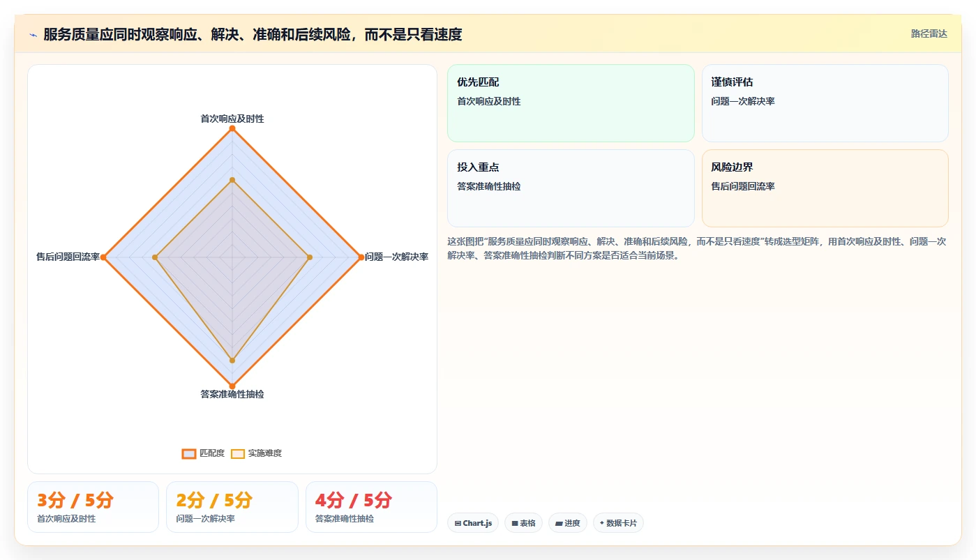Click 首次响应及时性 text in the 优先匹配 card
The width and height of the screenshot is (976, 560).
coord(488,101)
